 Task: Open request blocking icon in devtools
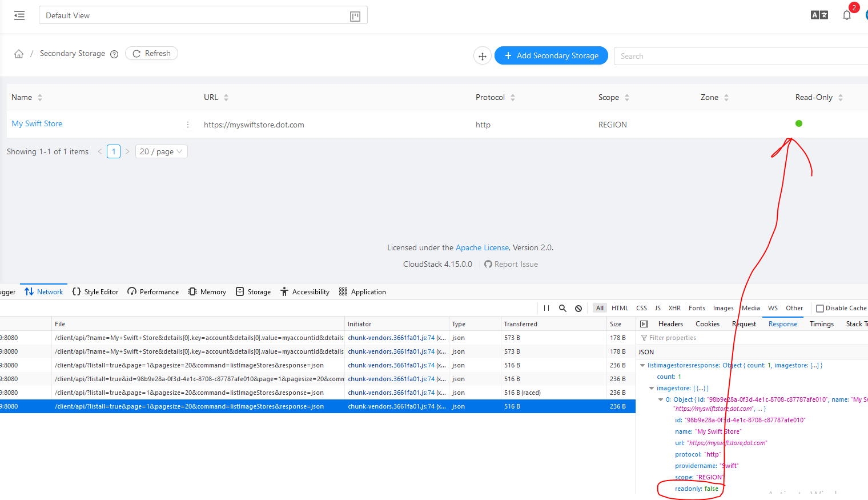pyautogui.click(x=578, y=308)
